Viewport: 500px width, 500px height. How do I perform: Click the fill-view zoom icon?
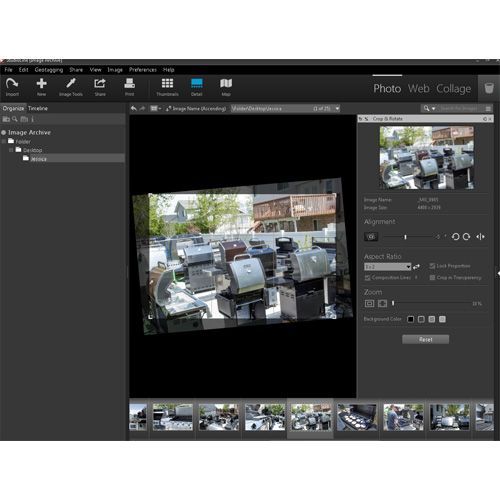pyautogui.click(x=382, y=303)
